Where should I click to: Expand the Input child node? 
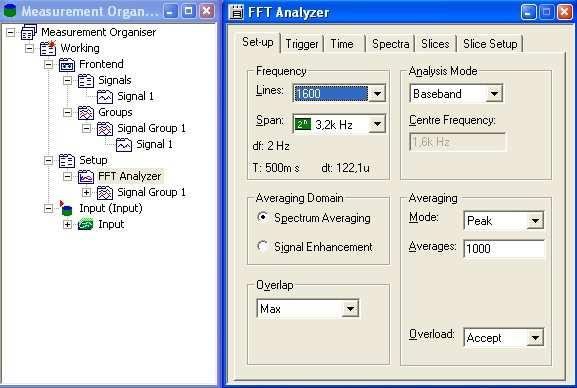point(67,224)
